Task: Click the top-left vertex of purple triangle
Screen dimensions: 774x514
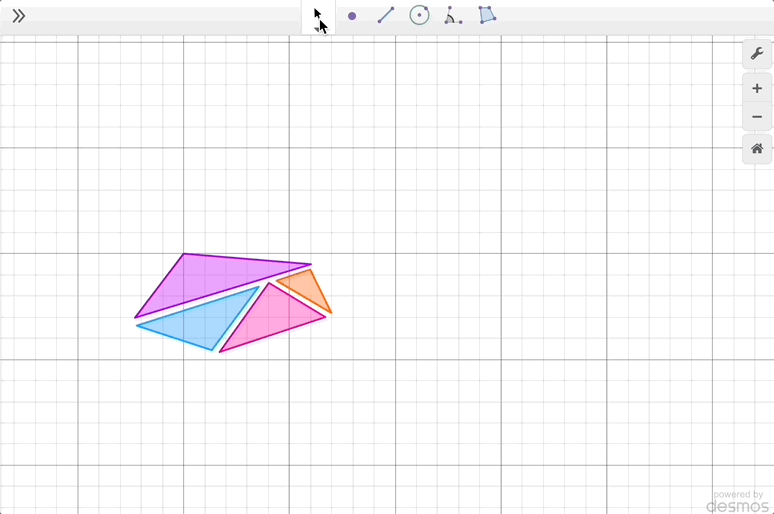Action: tap(184, 254)
